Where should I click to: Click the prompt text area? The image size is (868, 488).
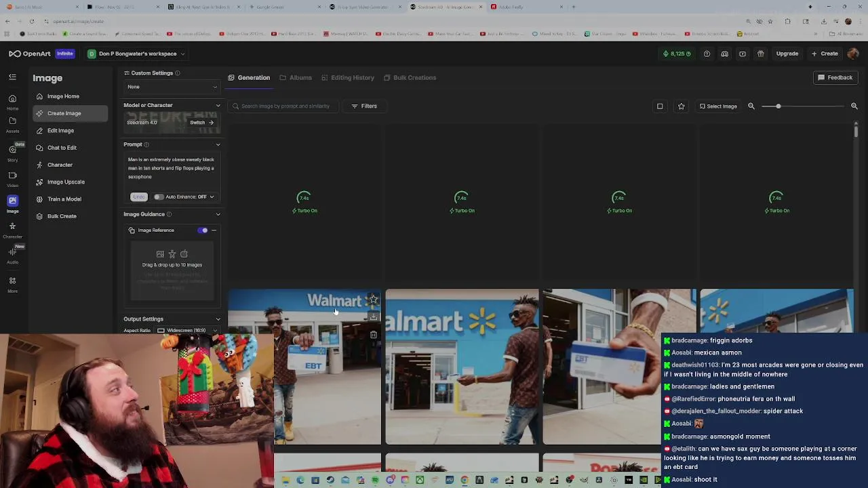click(172, 169)
